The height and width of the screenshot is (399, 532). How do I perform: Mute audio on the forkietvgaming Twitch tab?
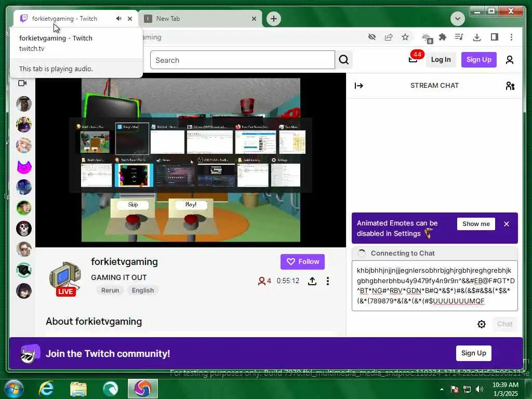[118, 19]
